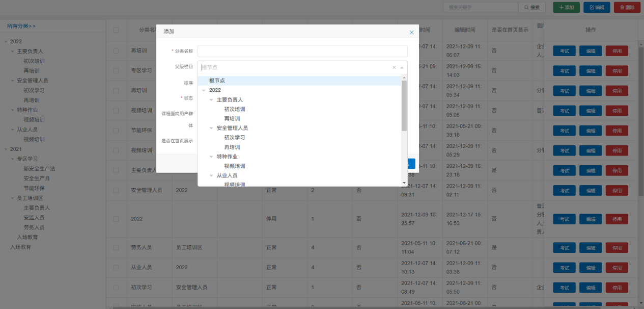
Task: Click 考试 for the 初次学习 row
Action: point(564,288)
